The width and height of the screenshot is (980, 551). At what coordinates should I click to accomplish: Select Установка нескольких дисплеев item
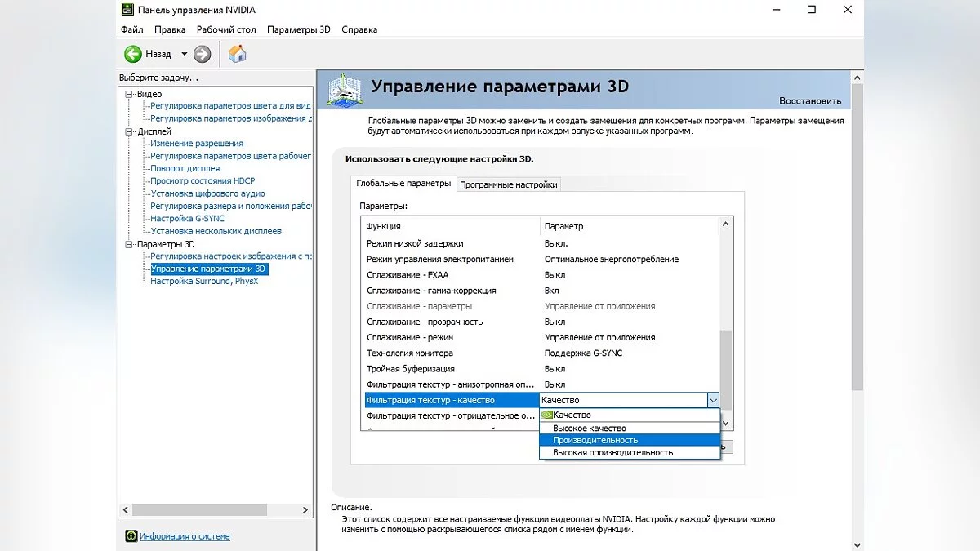(x=216, y=231)
